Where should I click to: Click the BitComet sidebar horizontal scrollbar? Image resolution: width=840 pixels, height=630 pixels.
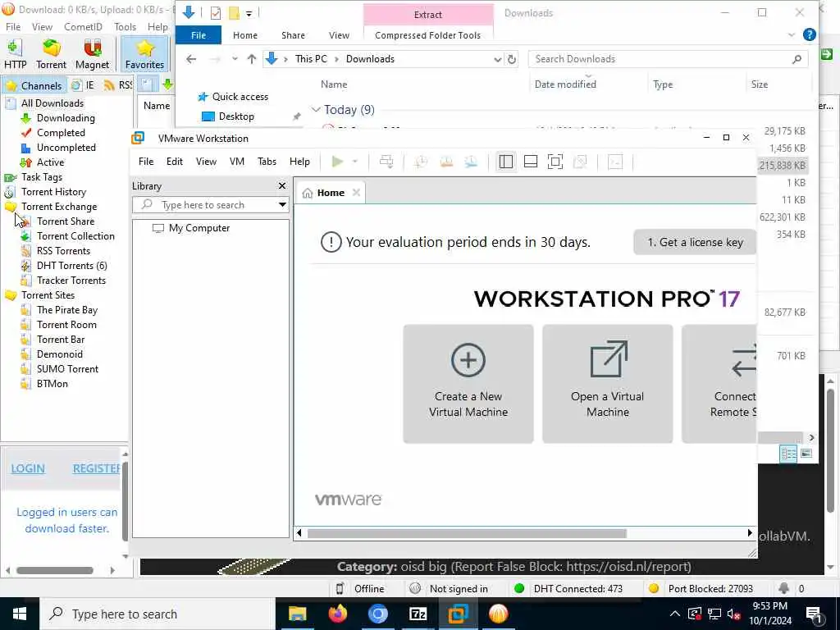55,571
